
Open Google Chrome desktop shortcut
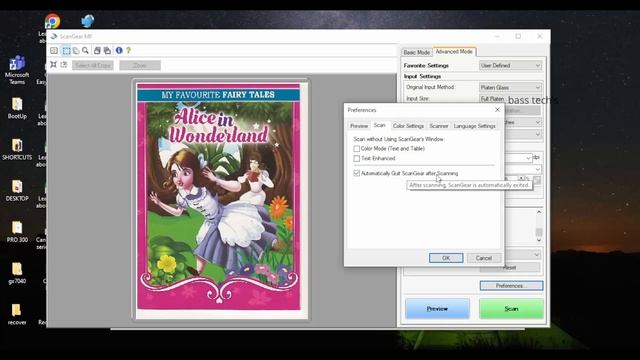tap(52, 21)
